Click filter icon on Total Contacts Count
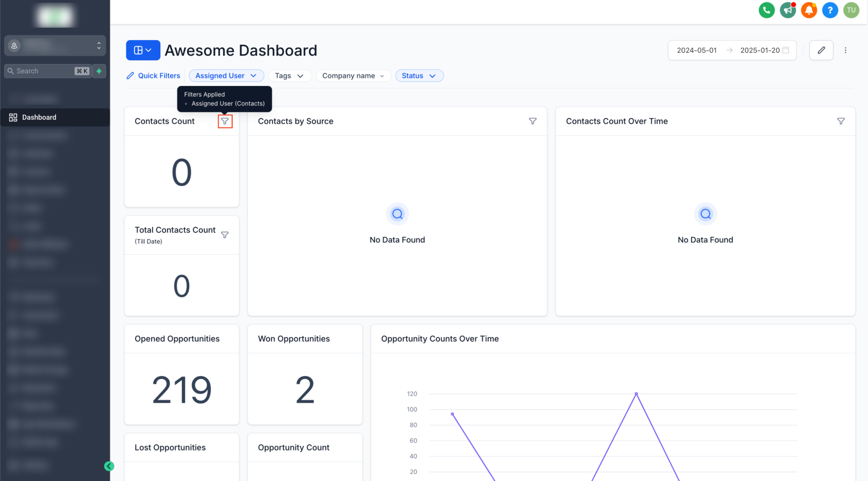This screenshot has height=481, width=868. click(x=225, y=235)
